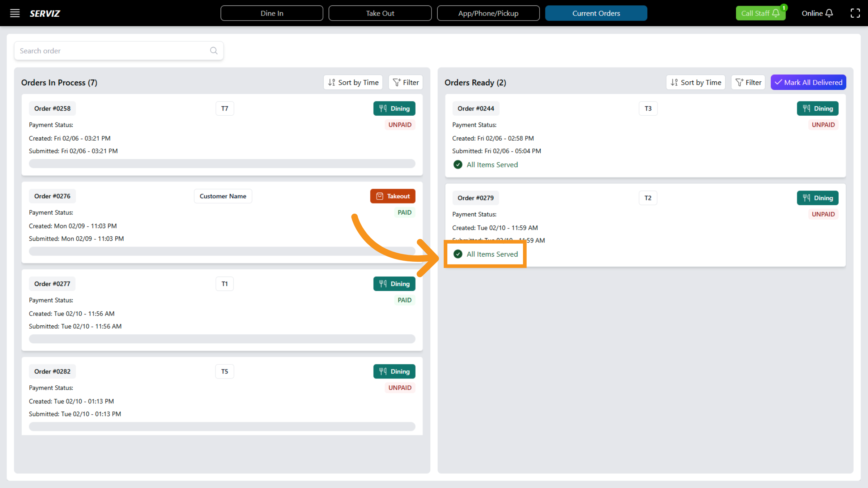Click the fullscreen expand icon
Screen dimensions: 868x488
pos(855,13)
